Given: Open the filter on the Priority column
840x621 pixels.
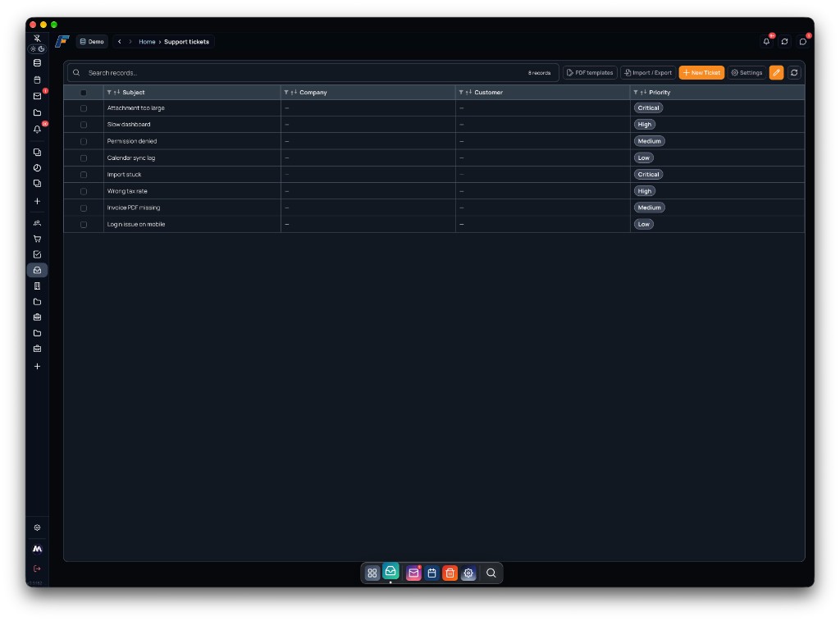Looking at the screenshot, I should click(636, 92).
